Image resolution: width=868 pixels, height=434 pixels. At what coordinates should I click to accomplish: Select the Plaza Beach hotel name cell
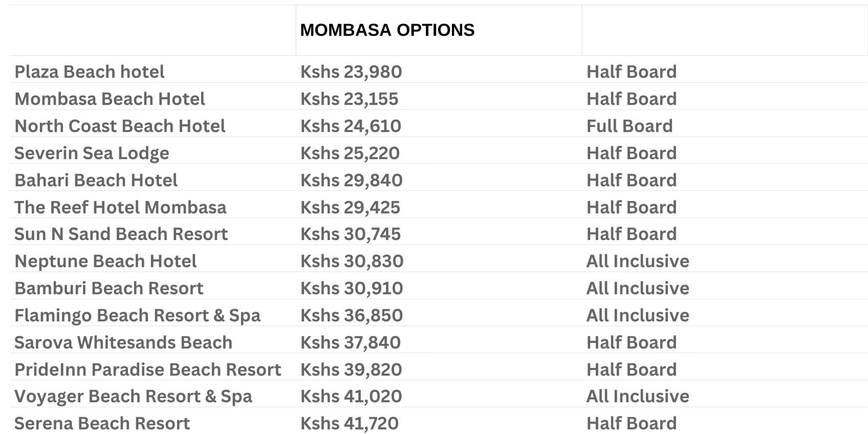click(90, 72)
